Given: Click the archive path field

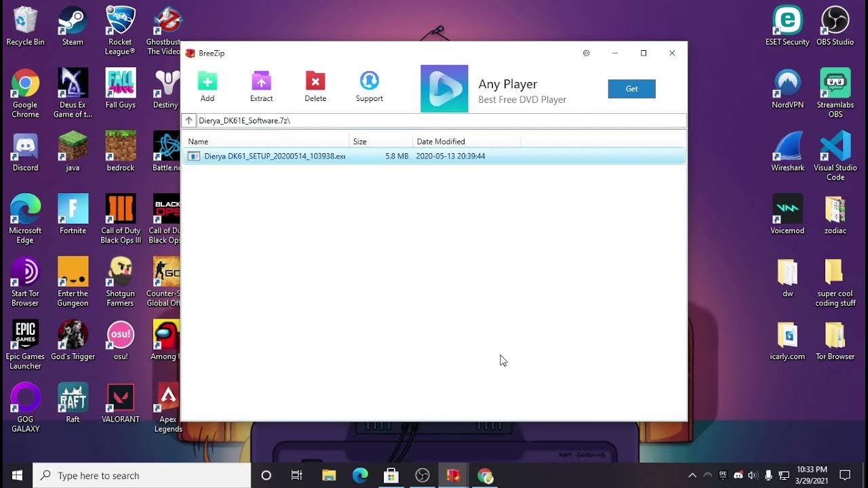Looking at the screenshot, I should point(441,121).
